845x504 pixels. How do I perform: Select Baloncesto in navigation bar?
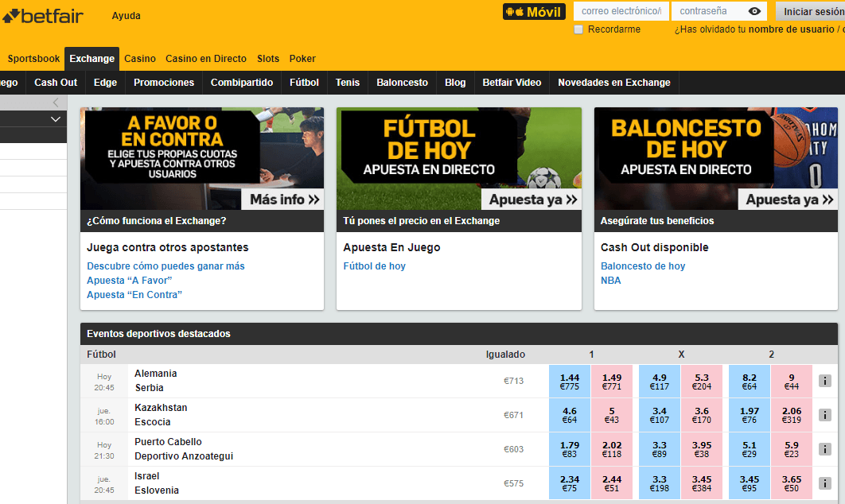click(x=403, y=83)
